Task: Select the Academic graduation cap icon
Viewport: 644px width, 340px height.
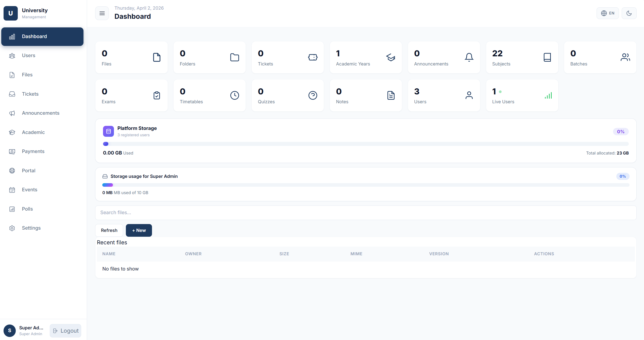Action: [x=12, y=132]
